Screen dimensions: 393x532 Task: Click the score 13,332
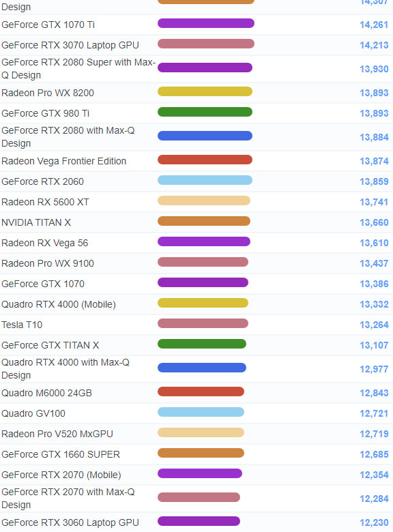pyautogui.click(x=374, y=304)
